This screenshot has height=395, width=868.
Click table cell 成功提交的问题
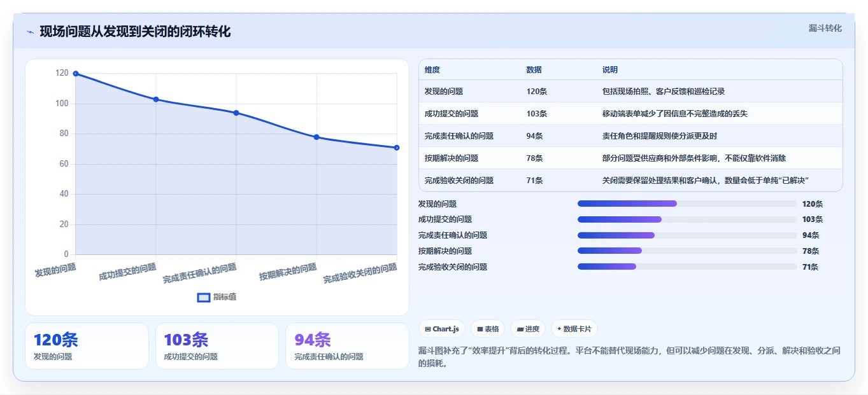[452, 114]
